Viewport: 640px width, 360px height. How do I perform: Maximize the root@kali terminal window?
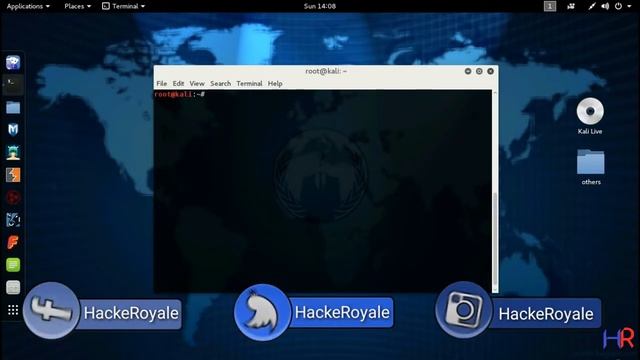pyautogui.click(x=479, y=71)
